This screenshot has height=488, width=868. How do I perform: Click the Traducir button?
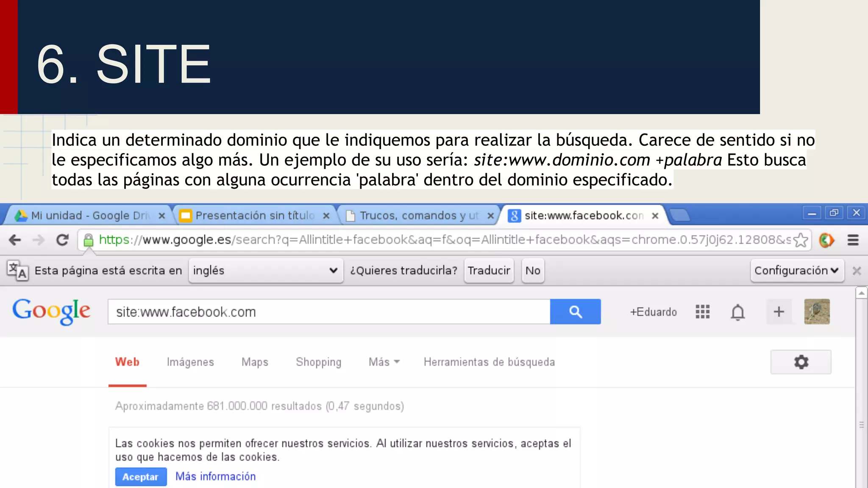[489, 270]
